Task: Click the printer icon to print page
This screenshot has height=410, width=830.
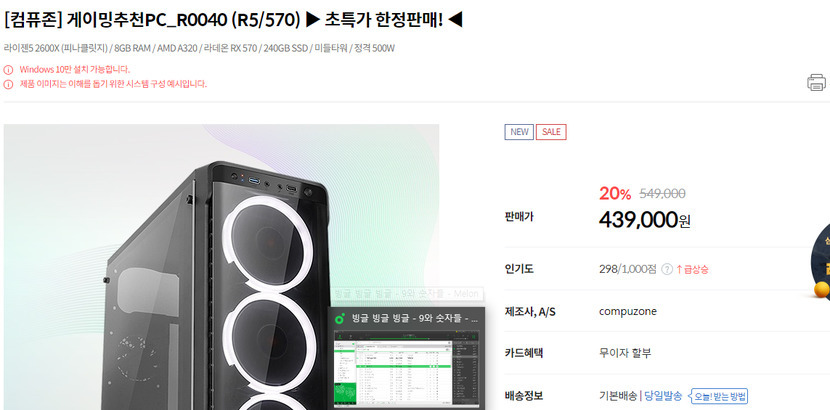Action: click(x=816, y=82)
